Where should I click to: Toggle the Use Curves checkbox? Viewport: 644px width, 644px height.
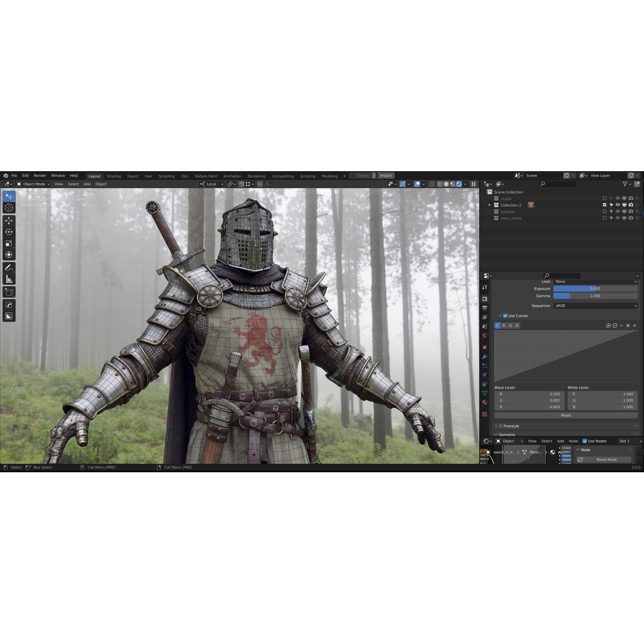505,315
